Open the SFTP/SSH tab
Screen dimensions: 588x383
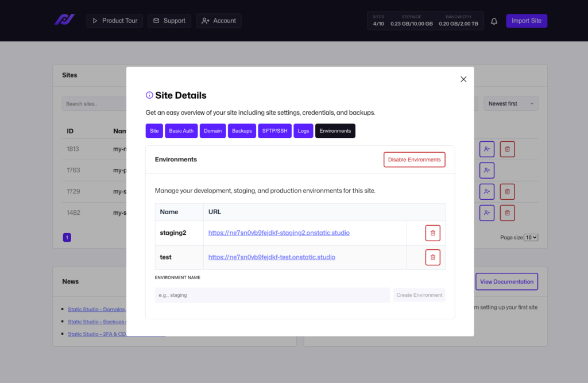point(274,130)
